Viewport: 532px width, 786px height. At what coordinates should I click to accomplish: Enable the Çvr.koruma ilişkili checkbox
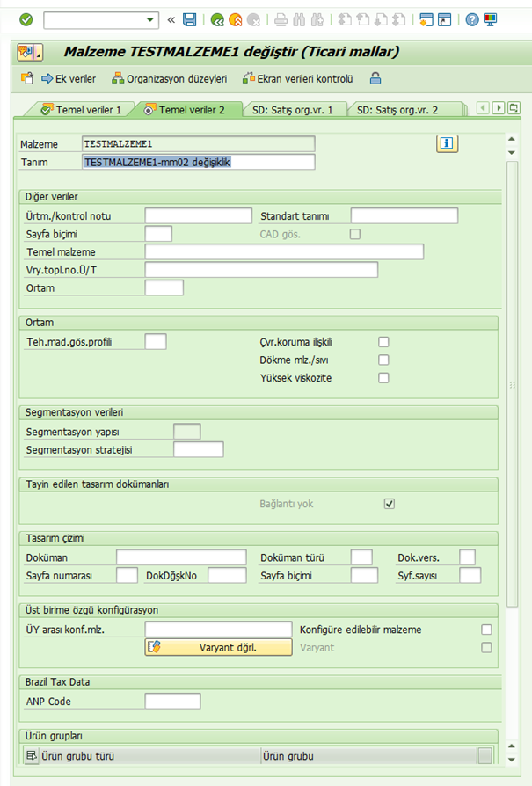pos(383,342)
